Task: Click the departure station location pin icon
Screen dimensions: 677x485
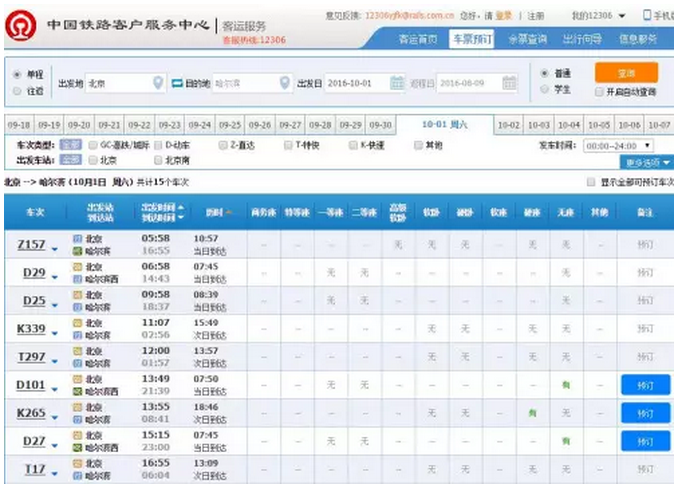Action: point(157,83)
